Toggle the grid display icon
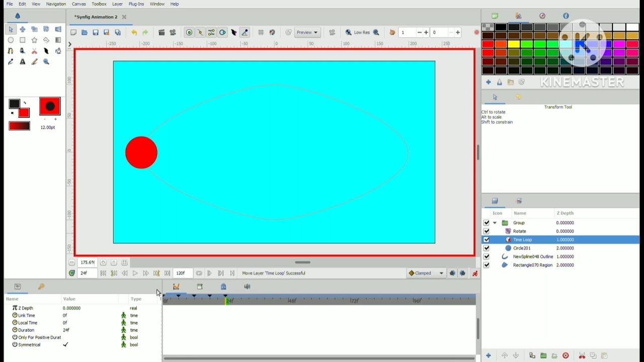The image size is (644, 362). coord(261,33)
